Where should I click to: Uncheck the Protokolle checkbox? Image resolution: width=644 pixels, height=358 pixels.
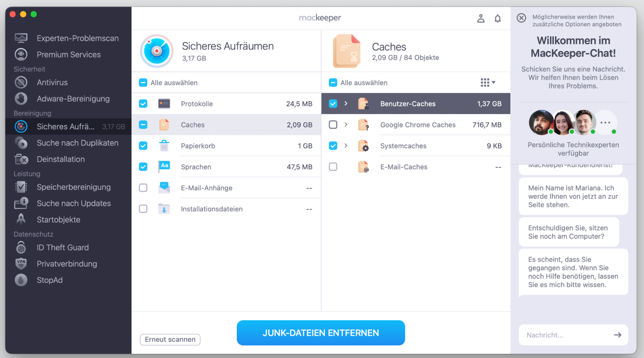click(143, 104)
